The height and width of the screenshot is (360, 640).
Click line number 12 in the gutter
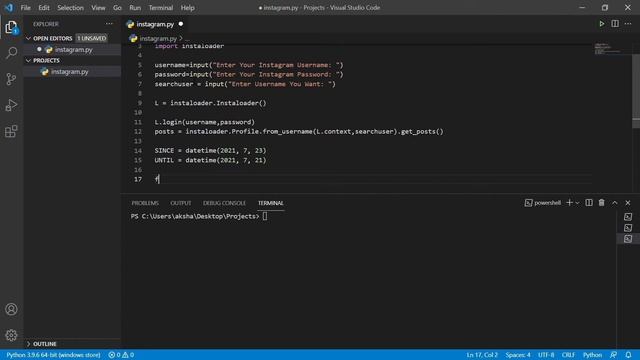click(x=138, y=131)
